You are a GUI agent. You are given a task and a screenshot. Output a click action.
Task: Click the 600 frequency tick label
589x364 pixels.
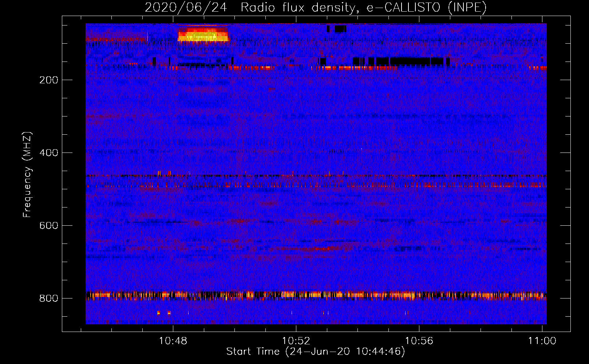coord(49,226)
